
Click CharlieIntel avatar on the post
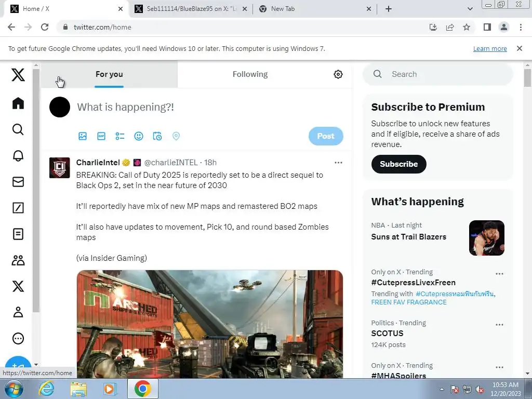pos(59,168)
